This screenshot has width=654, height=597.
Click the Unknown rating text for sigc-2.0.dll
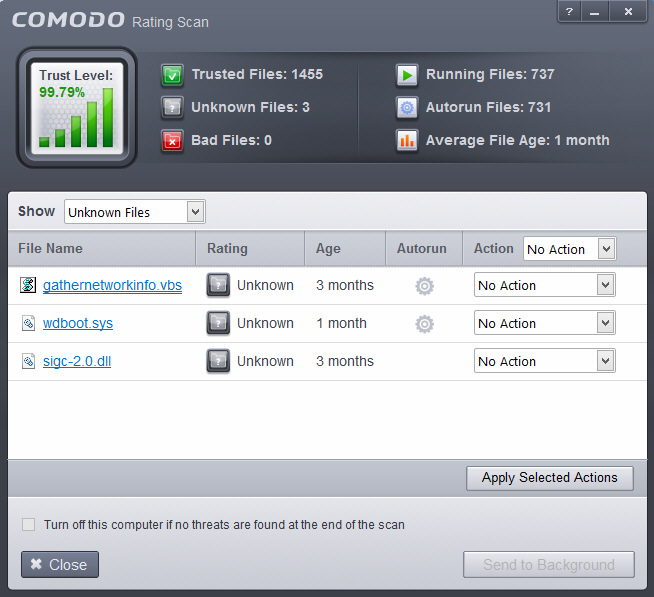[x=265, y=361]
